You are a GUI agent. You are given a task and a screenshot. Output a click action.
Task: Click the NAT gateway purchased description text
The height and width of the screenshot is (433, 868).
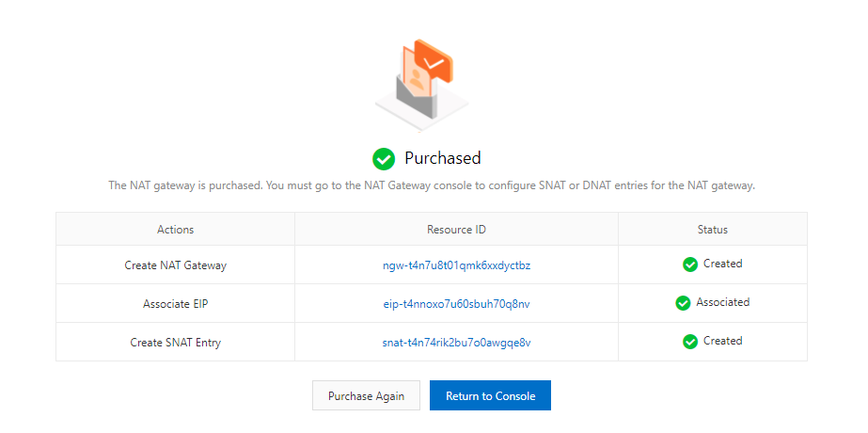pyautogui.click(x=432, y=185)
